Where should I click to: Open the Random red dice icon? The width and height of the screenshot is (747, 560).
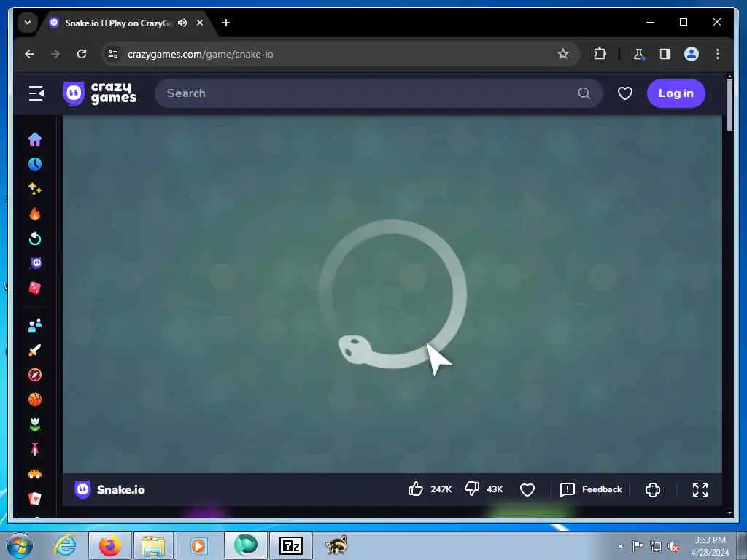click(x=35, y=288)
